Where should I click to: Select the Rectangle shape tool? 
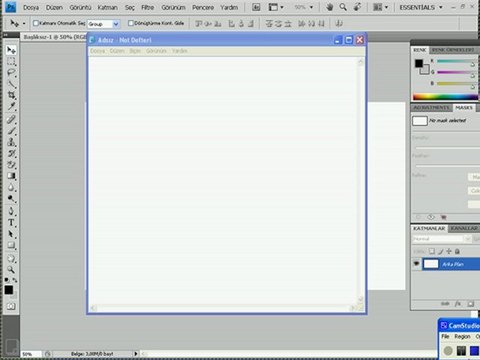11,245
